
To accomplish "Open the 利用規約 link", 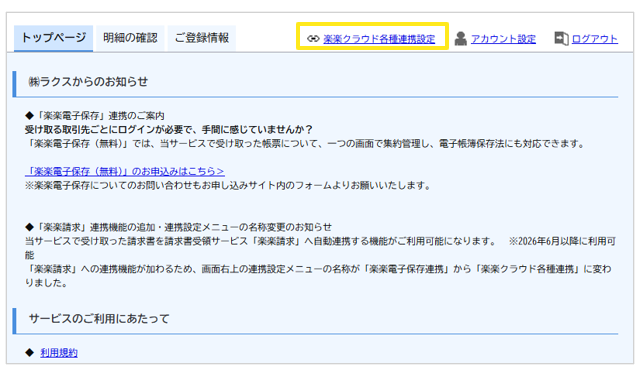I will pyautogui.click(x=59, y=353).
